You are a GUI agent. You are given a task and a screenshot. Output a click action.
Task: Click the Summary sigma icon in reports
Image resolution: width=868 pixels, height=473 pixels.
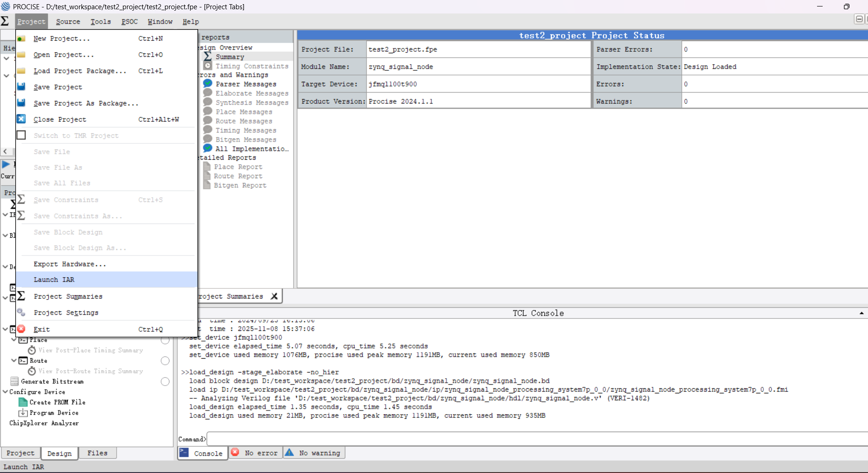coord(208,56)
